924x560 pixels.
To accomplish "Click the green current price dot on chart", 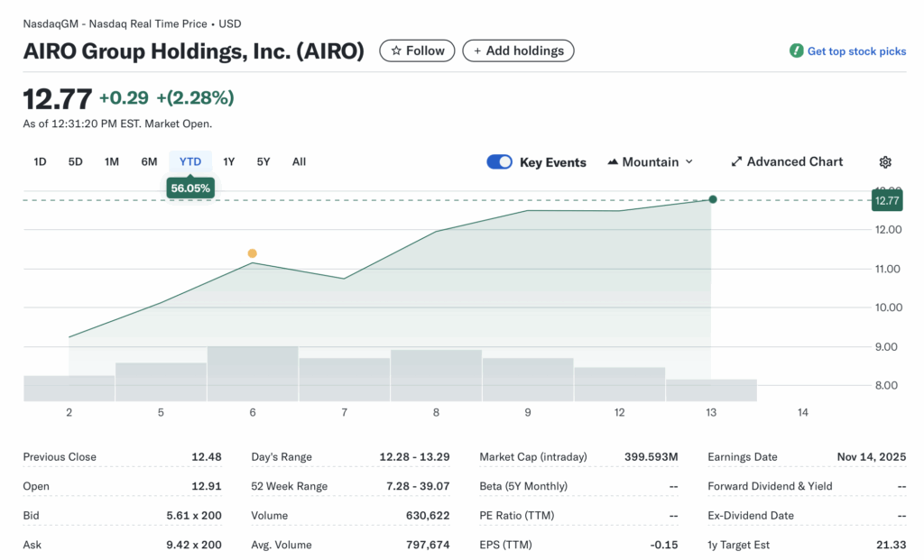I will pos(713,199).
